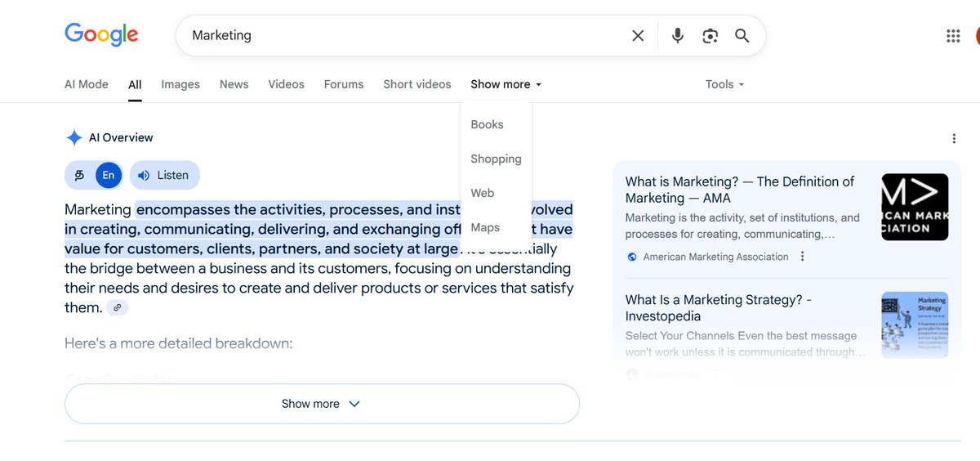Open the account avatar at top right
Screen dimensions: 980x461
[x=977, y=36]
